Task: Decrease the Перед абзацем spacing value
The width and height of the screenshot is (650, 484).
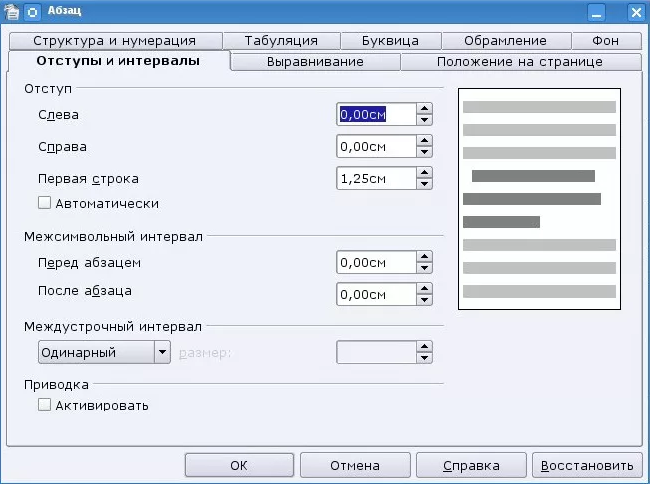Action: (x=425, y=269)
